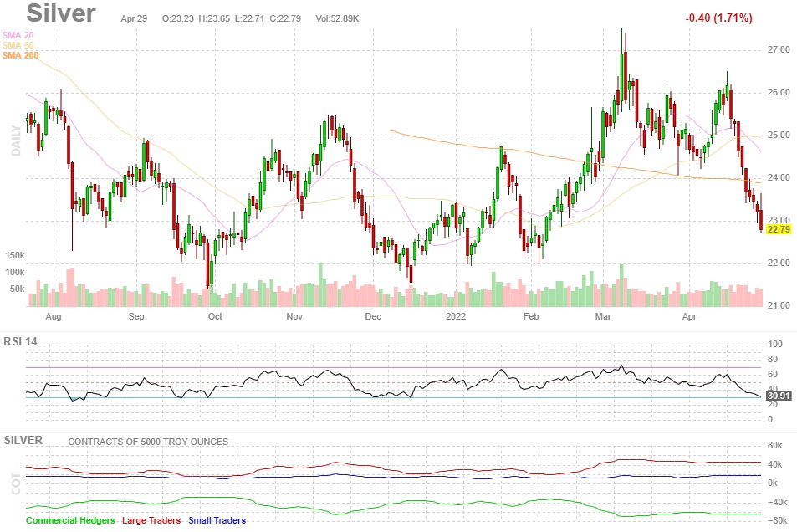This screenshot has height=532, width=797.
Task: Click the 100k volume axis label
Action: (x=15, y=272)
